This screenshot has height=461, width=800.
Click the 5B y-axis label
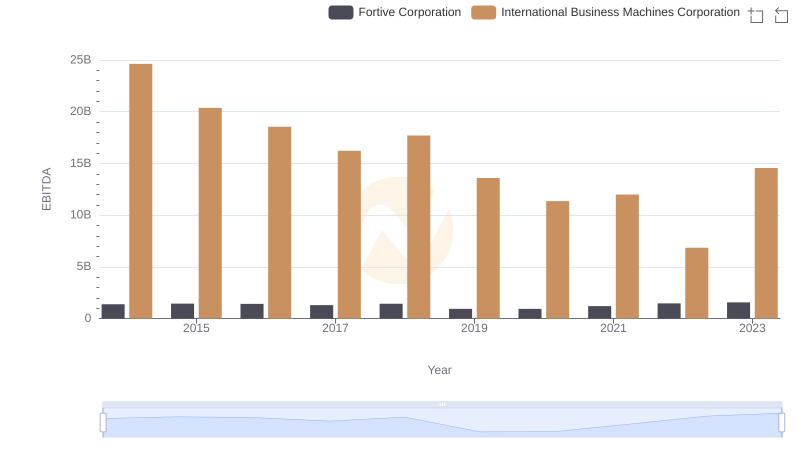click(x=84, y=266)
